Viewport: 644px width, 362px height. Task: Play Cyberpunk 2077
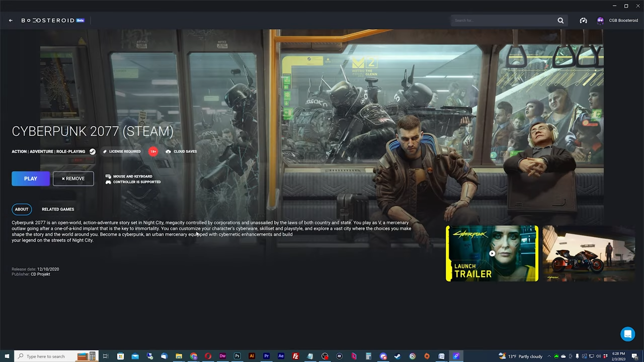click(x=31, y=178)
